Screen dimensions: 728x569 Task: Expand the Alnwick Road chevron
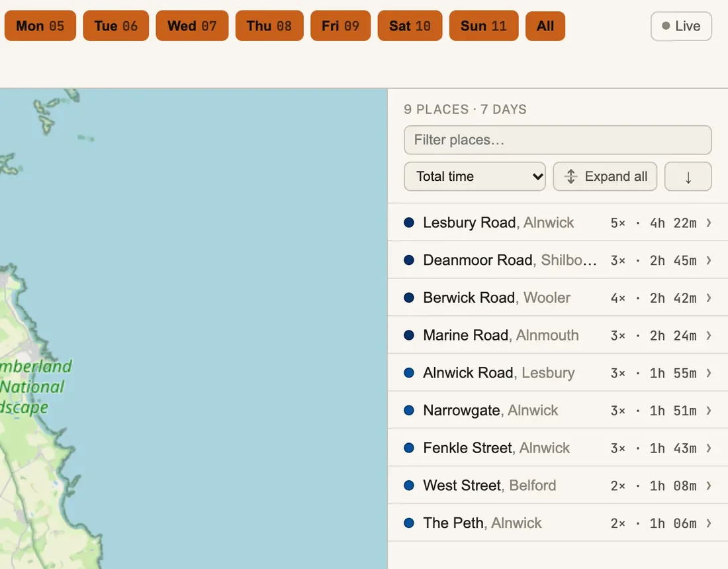pos(709,373)
